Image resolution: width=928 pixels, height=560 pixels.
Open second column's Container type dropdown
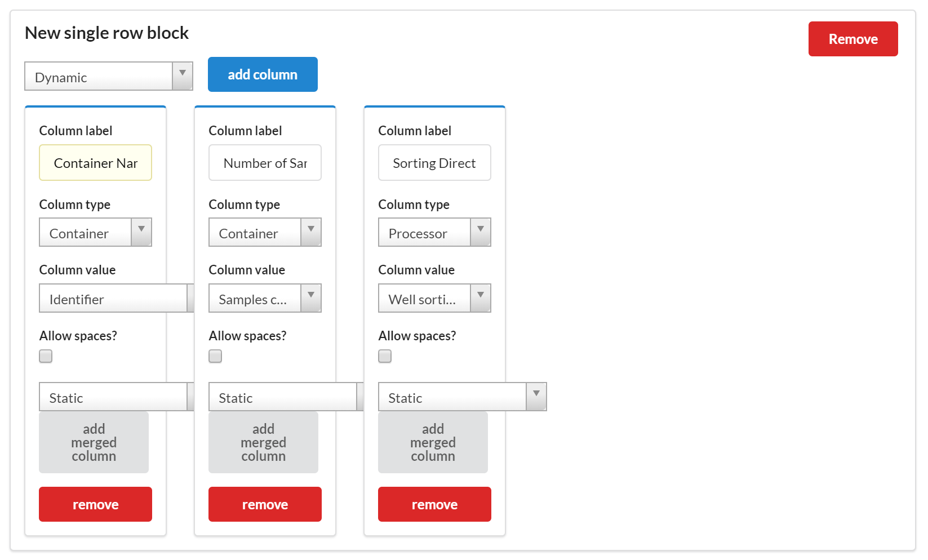coord(265,233)
